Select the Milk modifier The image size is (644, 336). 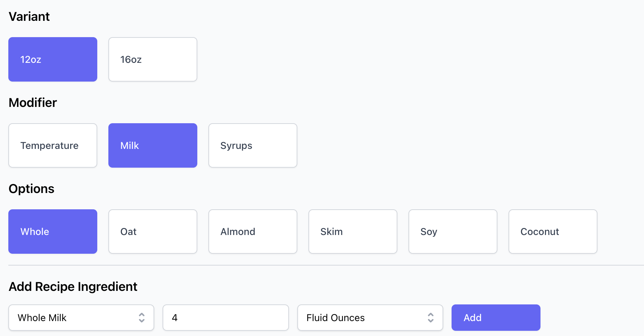153,145
